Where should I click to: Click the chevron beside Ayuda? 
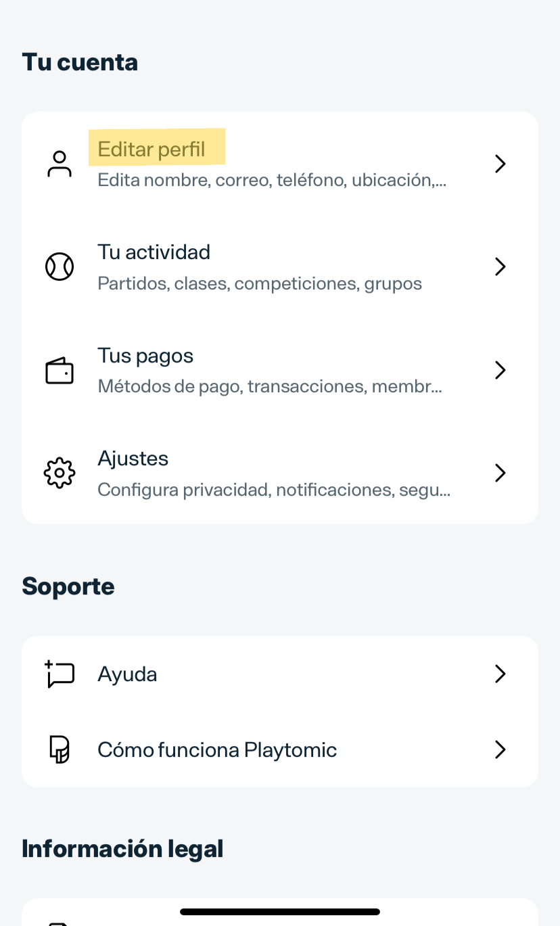[500, 674]
